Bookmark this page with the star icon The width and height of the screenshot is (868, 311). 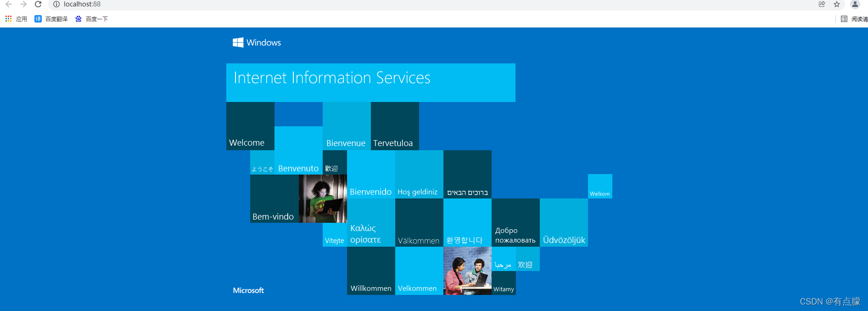pos(837,4)
